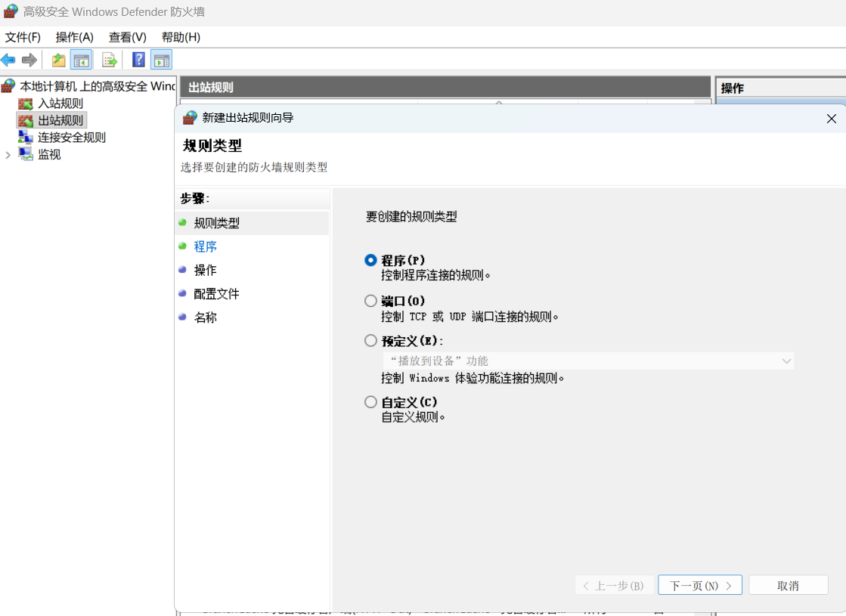Open the predefined rule “播放到设备”功能 dropdown

[588, 361]
